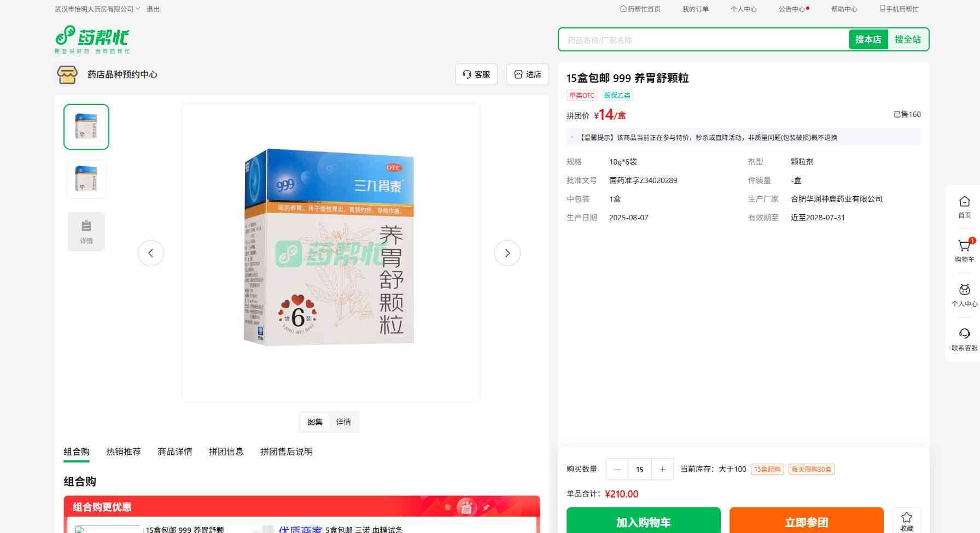
Task: Show previous product image with left arrow
Action: [151, 253]
